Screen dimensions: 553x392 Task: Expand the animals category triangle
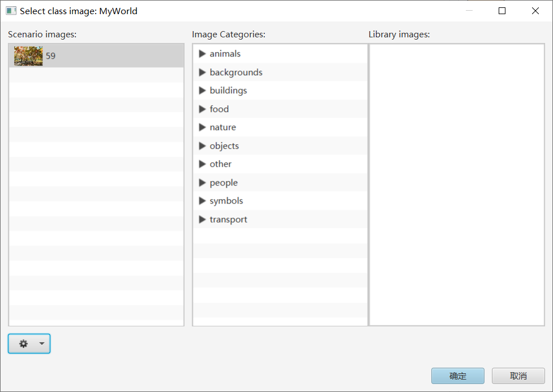pyautogui.click(x=202, y=54)
